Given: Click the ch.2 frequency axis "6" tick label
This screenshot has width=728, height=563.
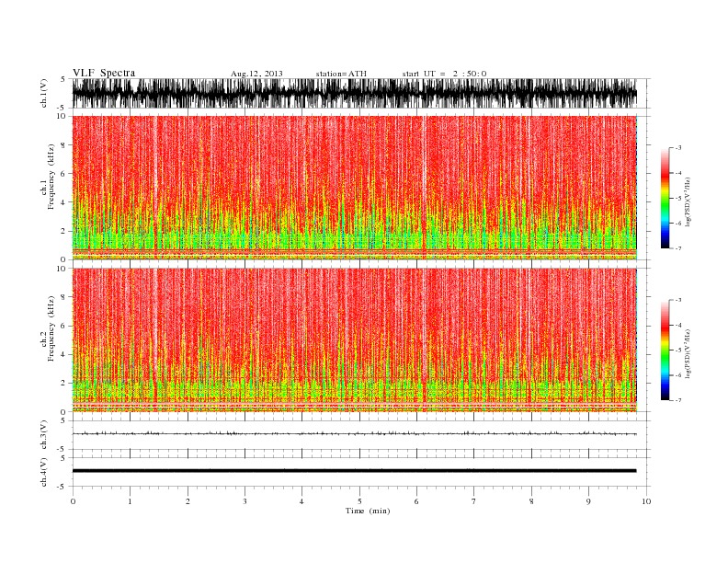Looking at the screenshot, I should click(x=63, y=326).
